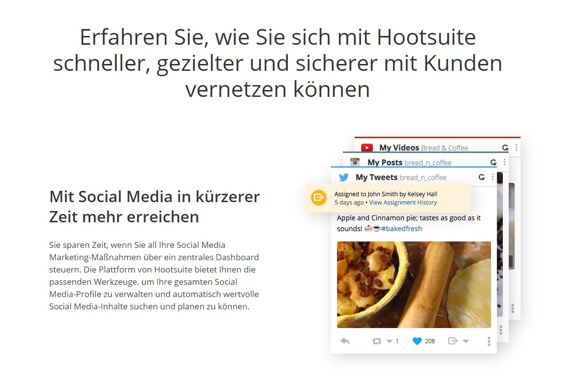Viewport: 583px width, 392px height.
Task: Refresh the My Videos stream
Action: click(x=505, y=148)
